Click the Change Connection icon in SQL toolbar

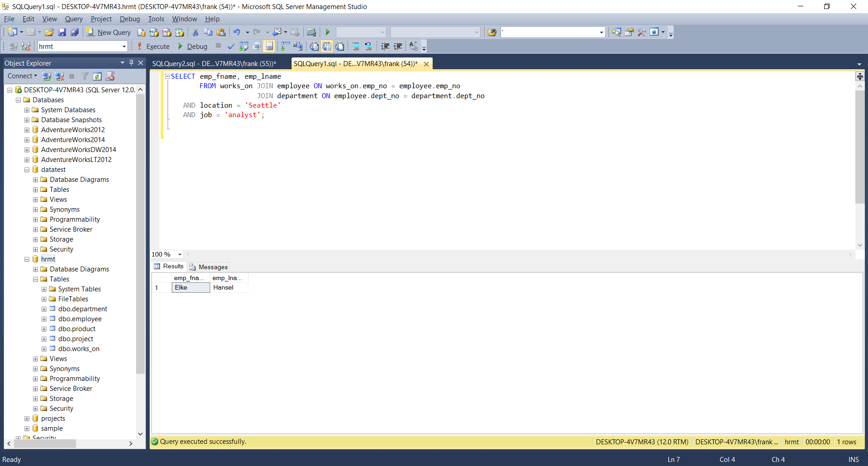[26, 46]
